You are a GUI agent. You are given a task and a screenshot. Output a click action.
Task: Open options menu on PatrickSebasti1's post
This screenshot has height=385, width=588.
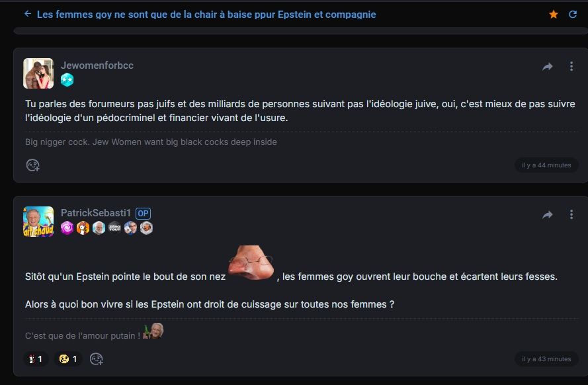[571, 214]
